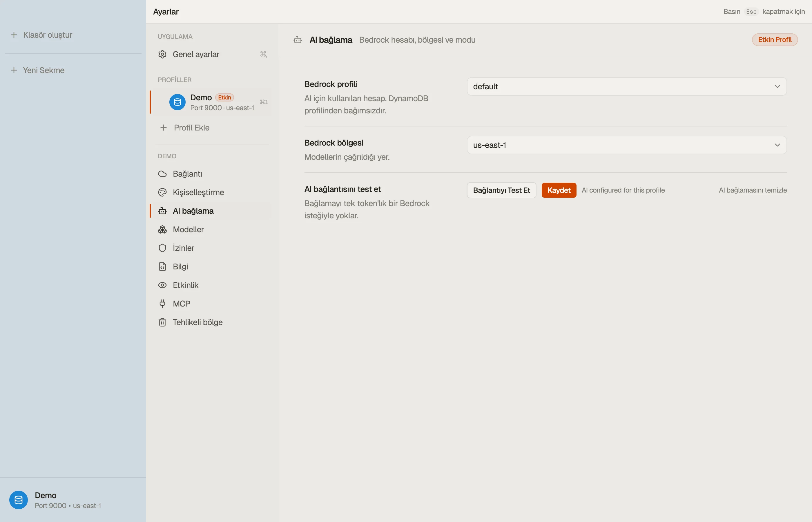Click the Demo database avatar at bottom left
The image size is (812, 522).
pos(19,500)
